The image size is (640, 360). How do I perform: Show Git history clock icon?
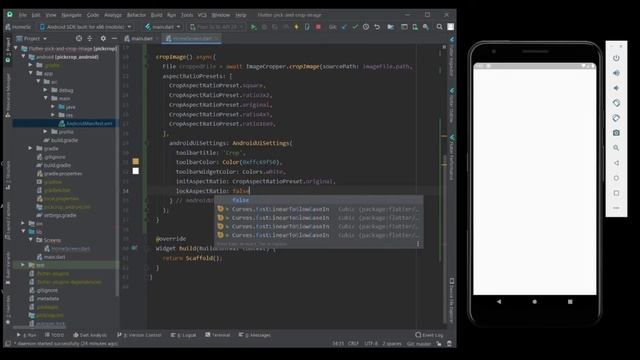[366, 27]
